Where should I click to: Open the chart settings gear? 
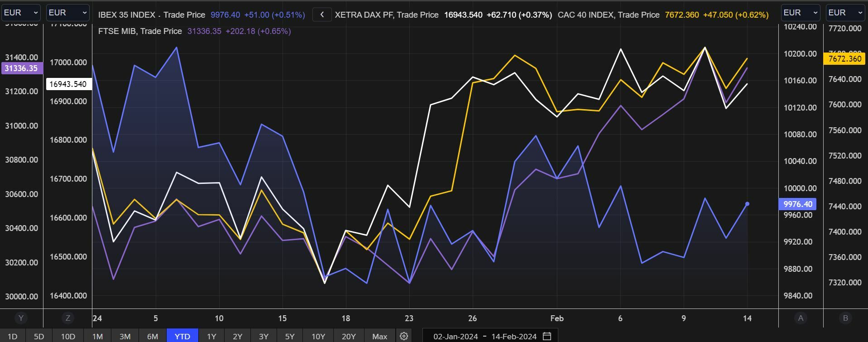point(404,336)
